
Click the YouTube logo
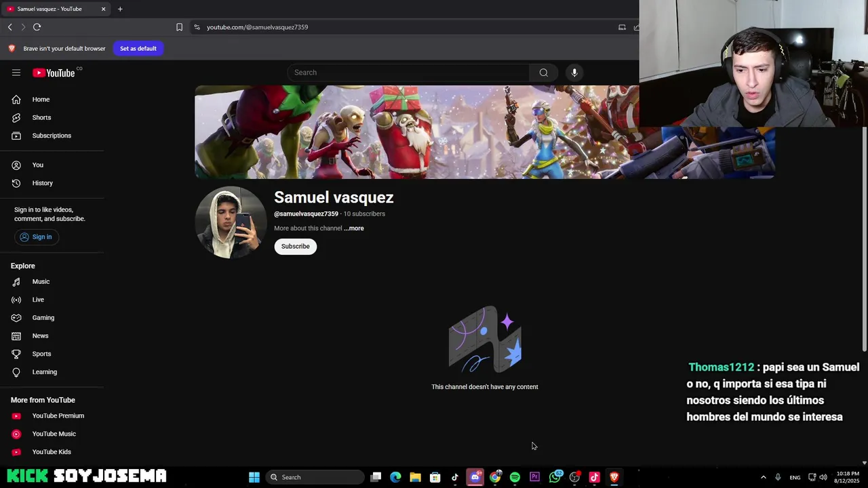54,73
